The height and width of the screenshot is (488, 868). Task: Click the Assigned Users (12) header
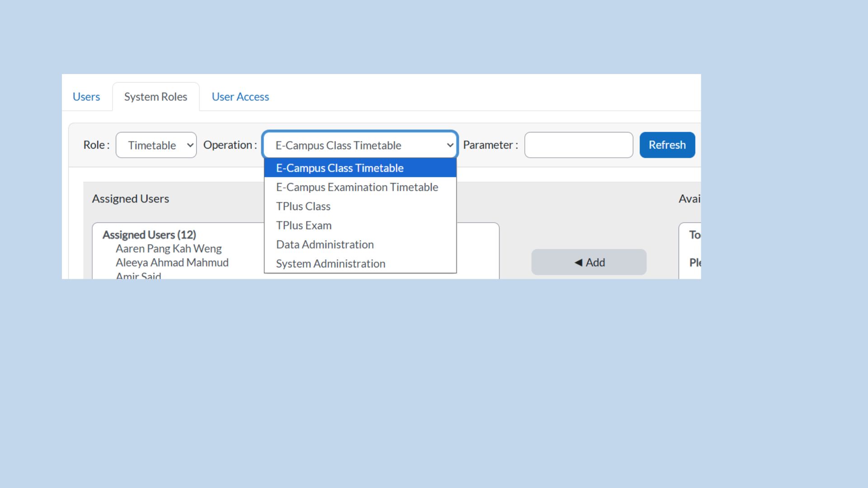(149, 235)
